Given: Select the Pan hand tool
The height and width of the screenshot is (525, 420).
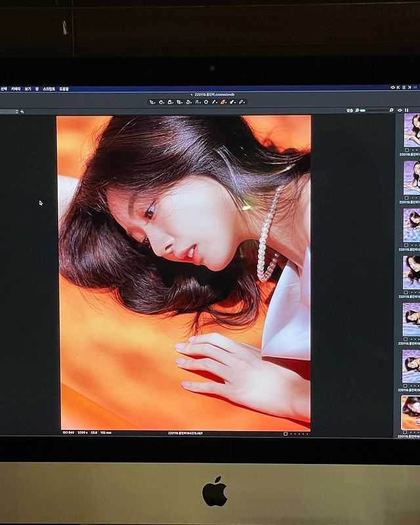Looking at the screenshot, I should 161,102.
